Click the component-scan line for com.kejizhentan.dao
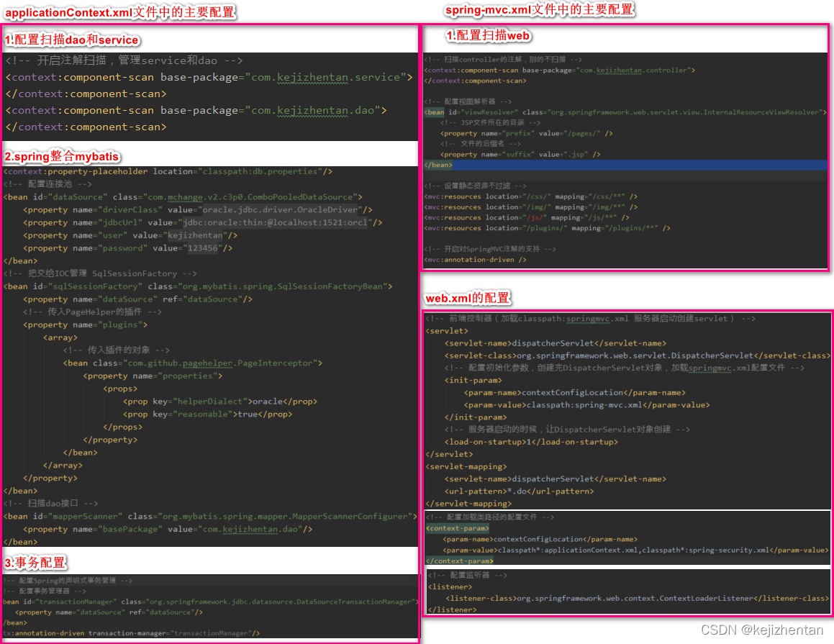The width and height of the screenshot is (834, 644). pos(196,110)
